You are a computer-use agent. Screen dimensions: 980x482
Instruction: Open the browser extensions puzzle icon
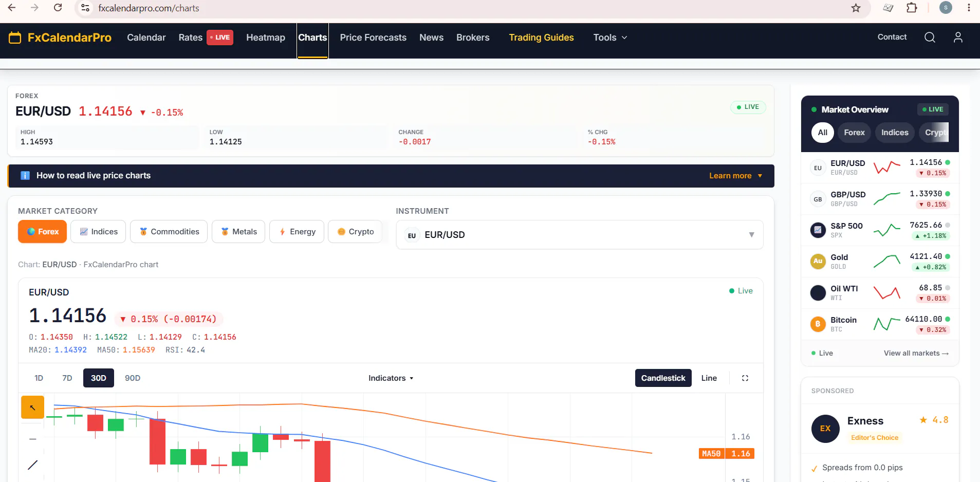tap(912, 8)
